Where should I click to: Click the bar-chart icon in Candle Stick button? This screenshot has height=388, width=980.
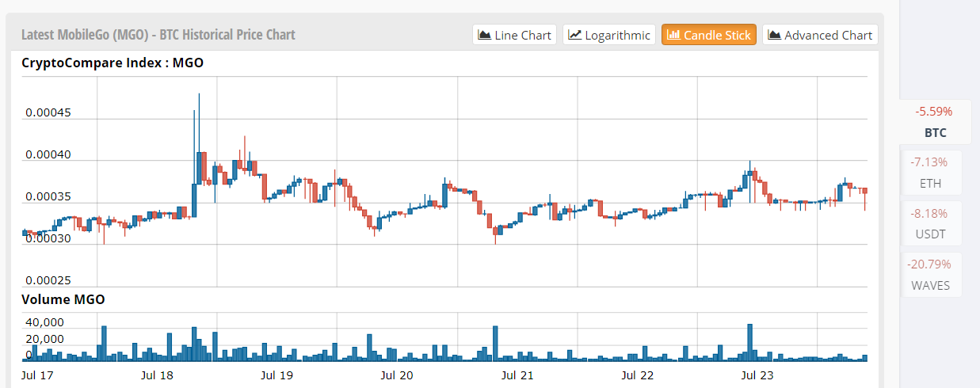pyautogui.click(x=673, y=35)
